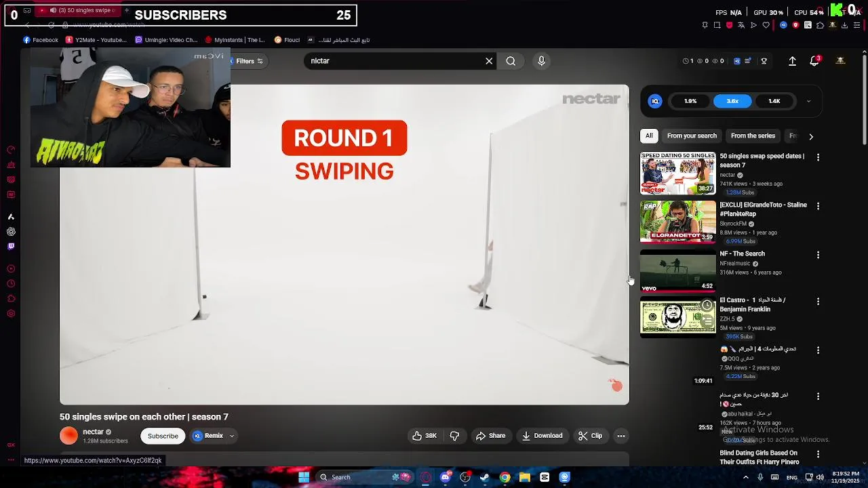868x488 pixels.
Task: Open Steam from the taskbar
Action: [x=485, y=477]
